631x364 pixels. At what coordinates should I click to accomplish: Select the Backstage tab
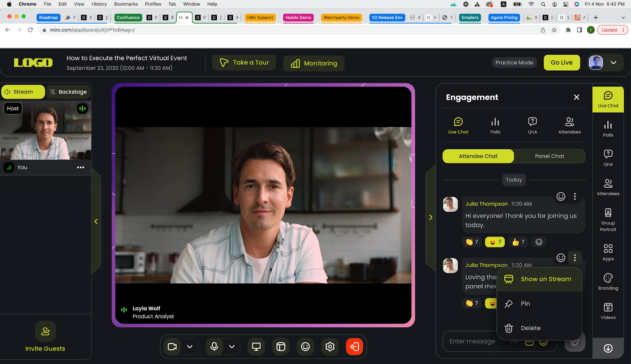click(x=68, y=92)
